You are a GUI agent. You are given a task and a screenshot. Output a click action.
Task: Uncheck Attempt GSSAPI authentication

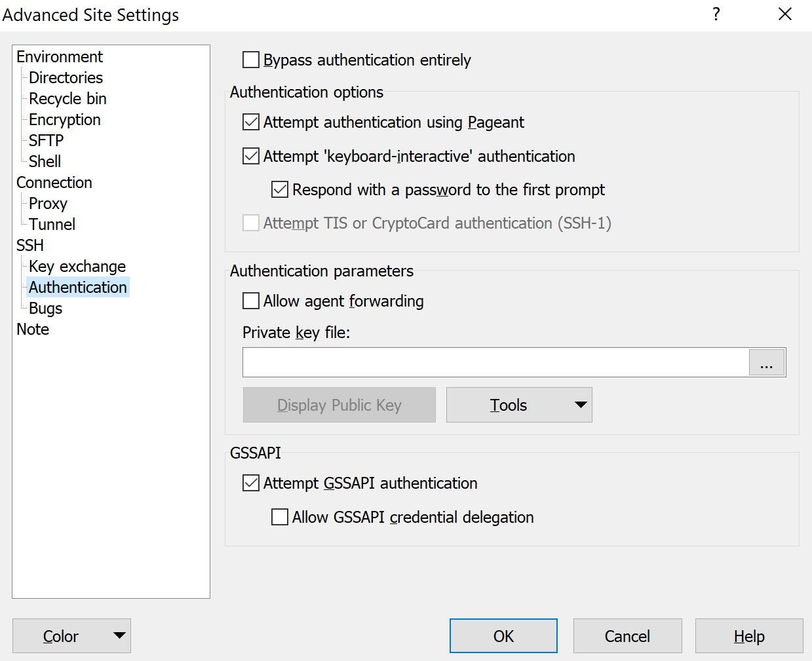click(251, 483)
